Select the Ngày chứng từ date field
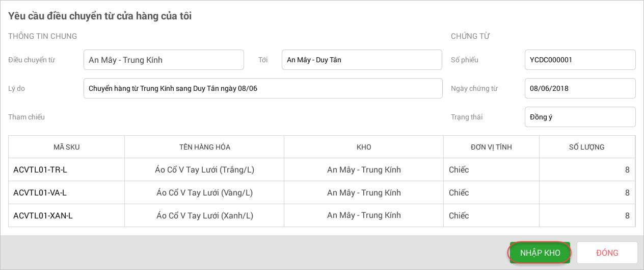 point(580,88)
